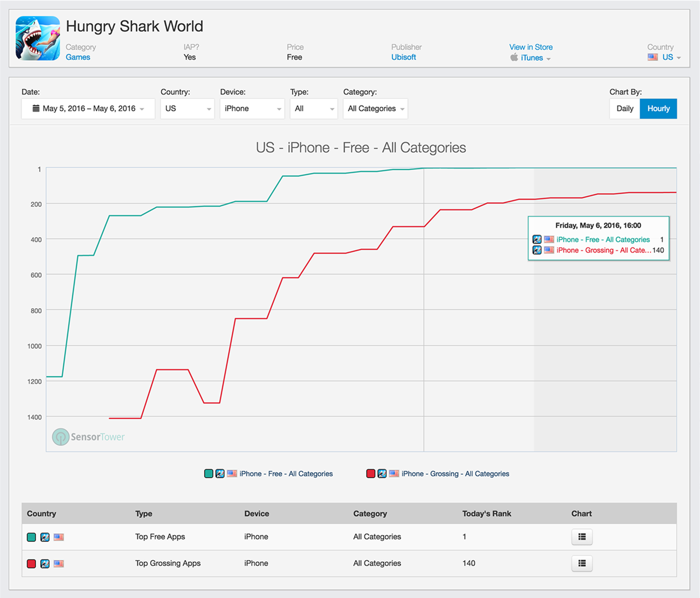Click the red swatch in the chart legend
This screenshot has width=700, height=598.
[x=371, y=473]
